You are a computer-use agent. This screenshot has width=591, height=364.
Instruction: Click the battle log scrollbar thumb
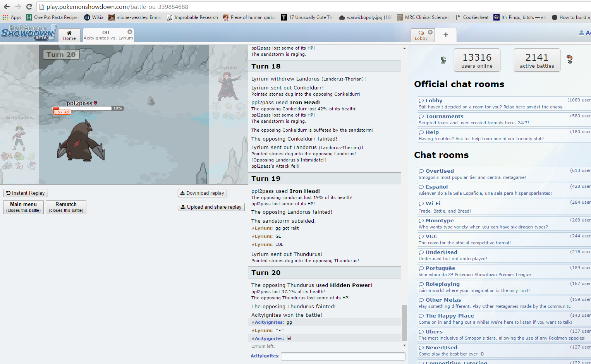404,323
